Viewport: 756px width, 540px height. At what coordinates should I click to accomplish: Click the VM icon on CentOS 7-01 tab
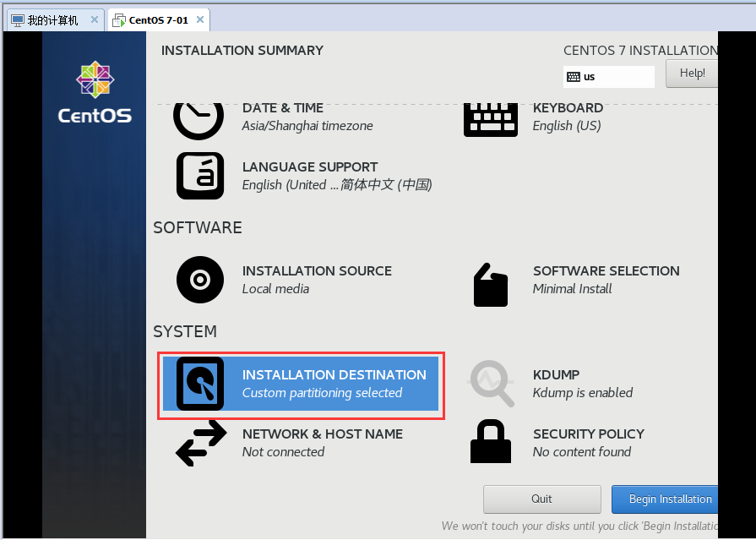(x=118, y=20)
